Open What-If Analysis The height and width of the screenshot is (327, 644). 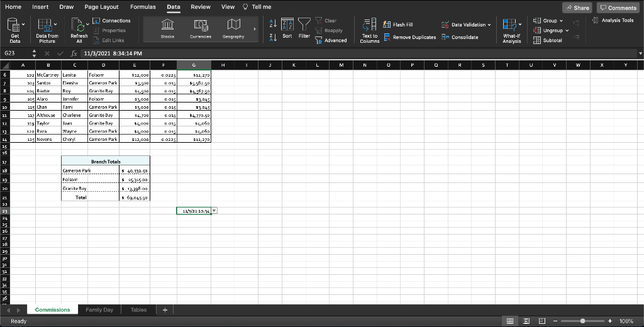512,30
